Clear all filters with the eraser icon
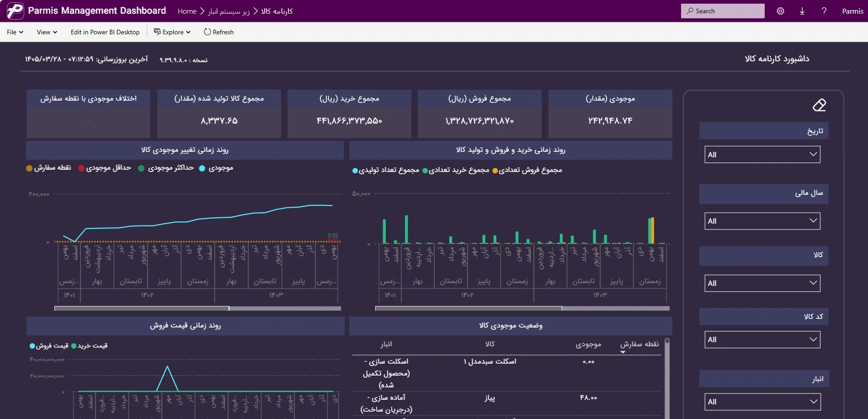The width and height of the screenshot is (868, 419). pos(819,105)
